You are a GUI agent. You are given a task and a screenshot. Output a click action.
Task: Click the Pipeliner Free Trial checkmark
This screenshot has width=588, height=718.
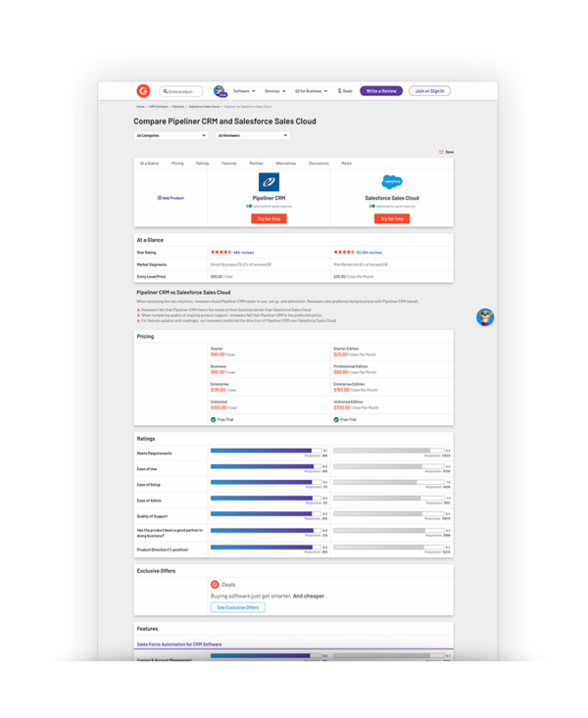point(214,420)
